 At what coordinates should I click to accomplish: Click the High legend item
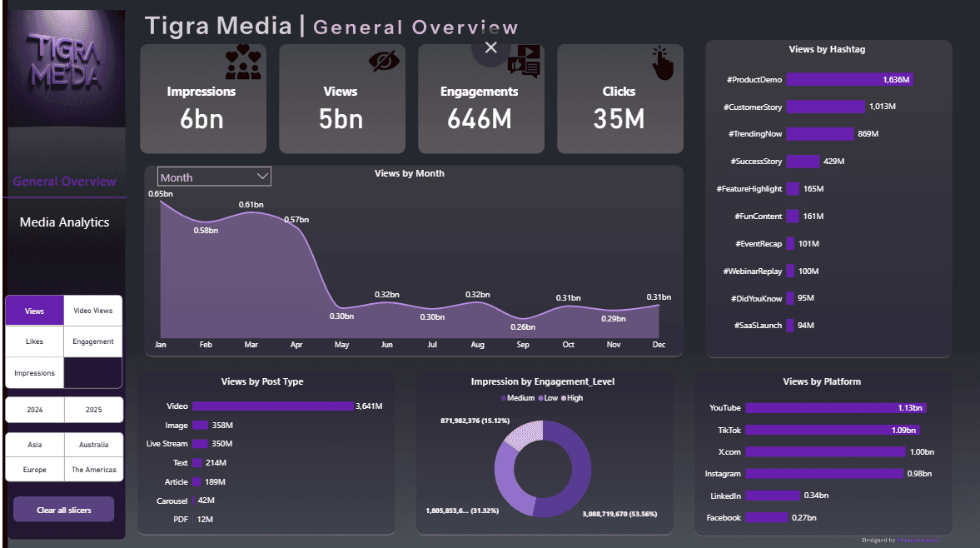[572, 398]
